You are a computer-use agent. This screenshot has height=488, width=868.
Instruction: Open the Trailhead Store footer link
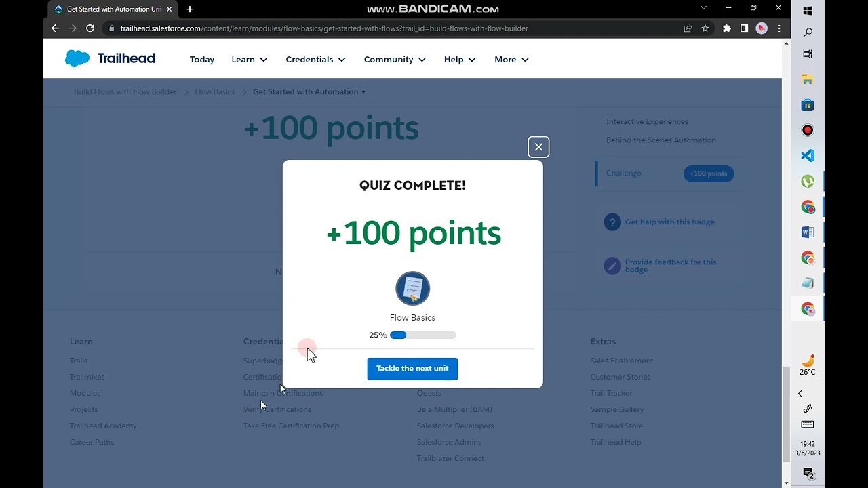click(616, 426)
